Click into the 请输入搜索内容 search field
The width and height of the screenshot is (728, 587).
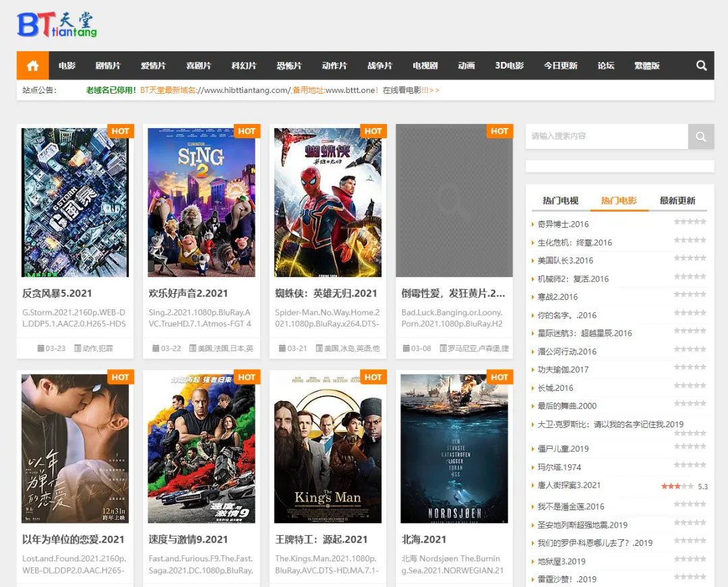click(607, 136)
